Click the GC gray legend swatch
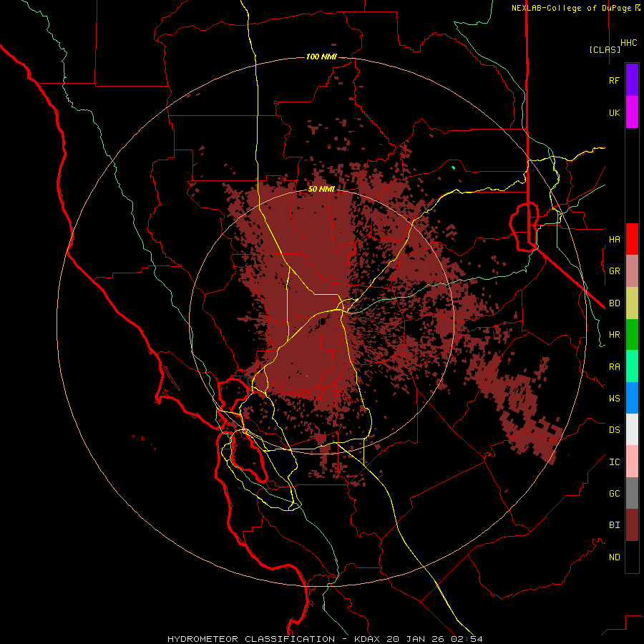644x644 pixels. tap(632, 493)
